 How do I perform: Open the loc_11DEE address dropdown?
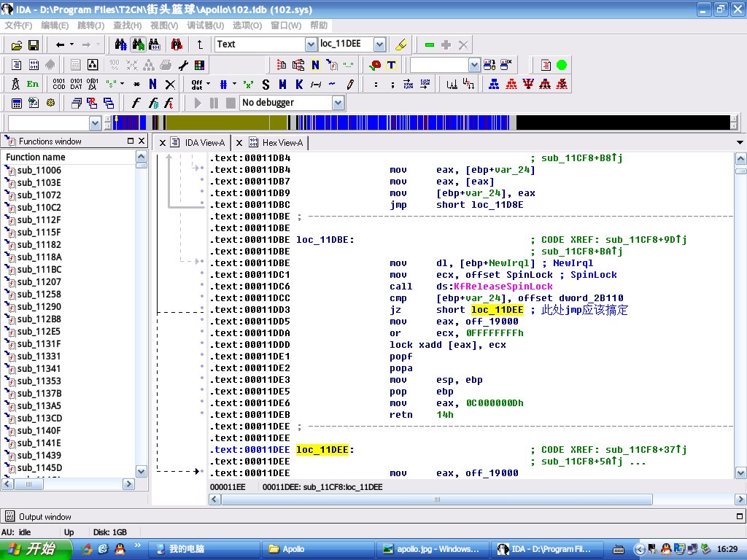379,44
